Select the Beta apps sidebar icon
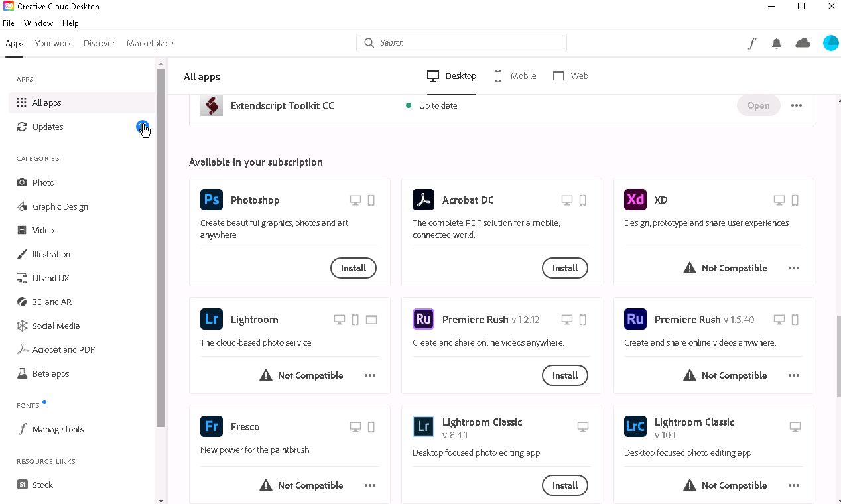Screen dimensions: 841x504 pyautogui.click(x=23, y=373)
